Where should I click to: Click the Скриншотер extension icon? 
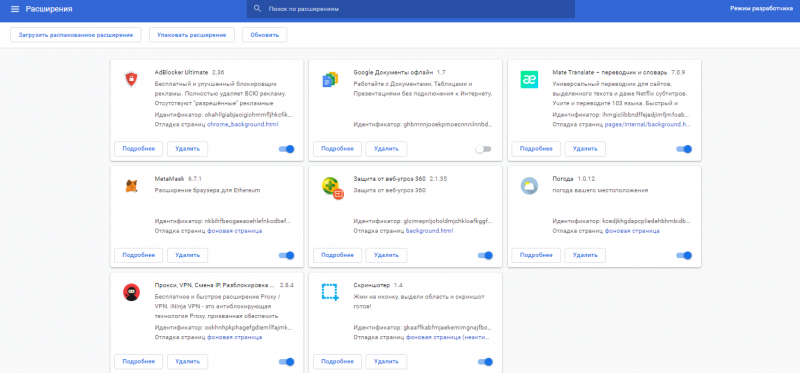330,292
